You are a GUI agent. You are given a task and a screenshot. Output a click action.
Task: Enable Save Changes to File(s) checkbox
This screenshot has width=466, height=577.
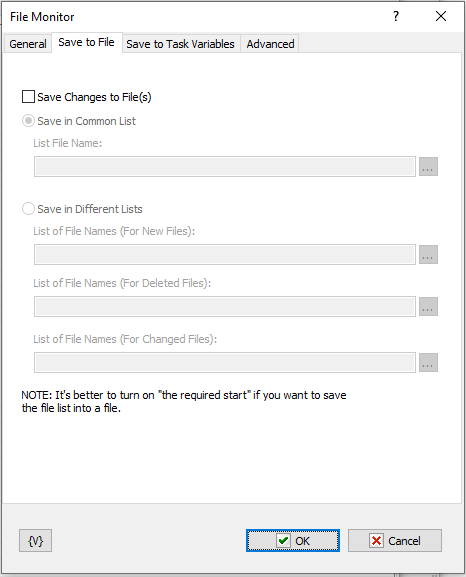[x=28, y=97]
